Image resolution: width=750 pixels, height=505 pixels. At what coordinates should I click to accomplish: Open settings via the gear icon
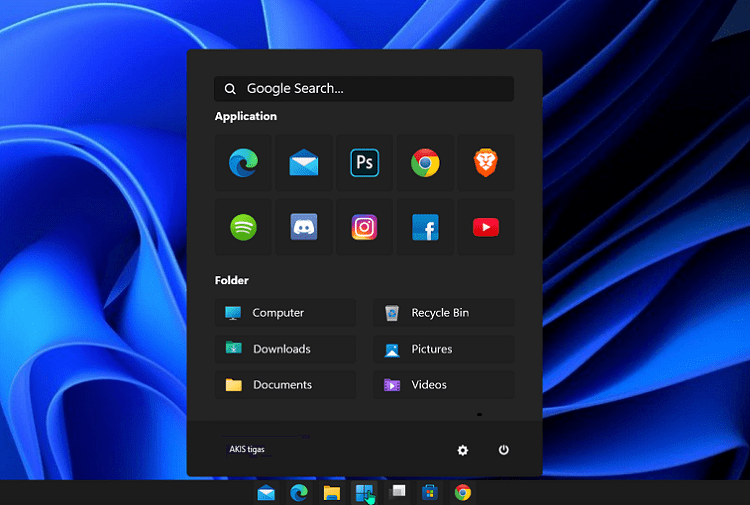(x=463, y=450)
